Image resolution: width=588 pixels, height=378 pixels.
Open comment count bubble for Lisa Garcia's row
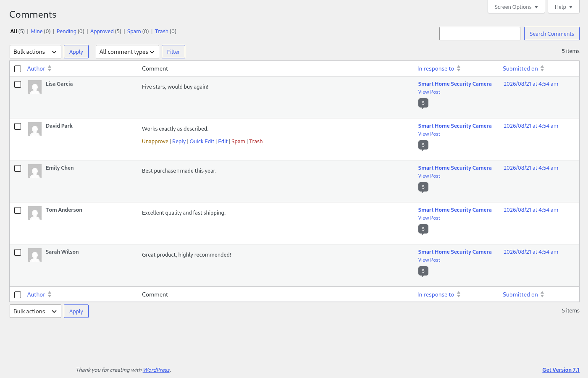(423, 103)
